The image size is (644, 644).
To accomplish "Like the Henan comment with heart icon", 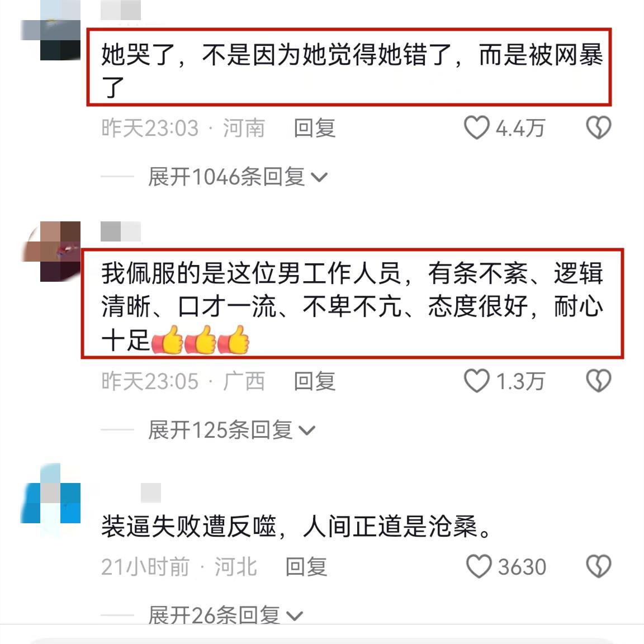I will tap(476, 127).
